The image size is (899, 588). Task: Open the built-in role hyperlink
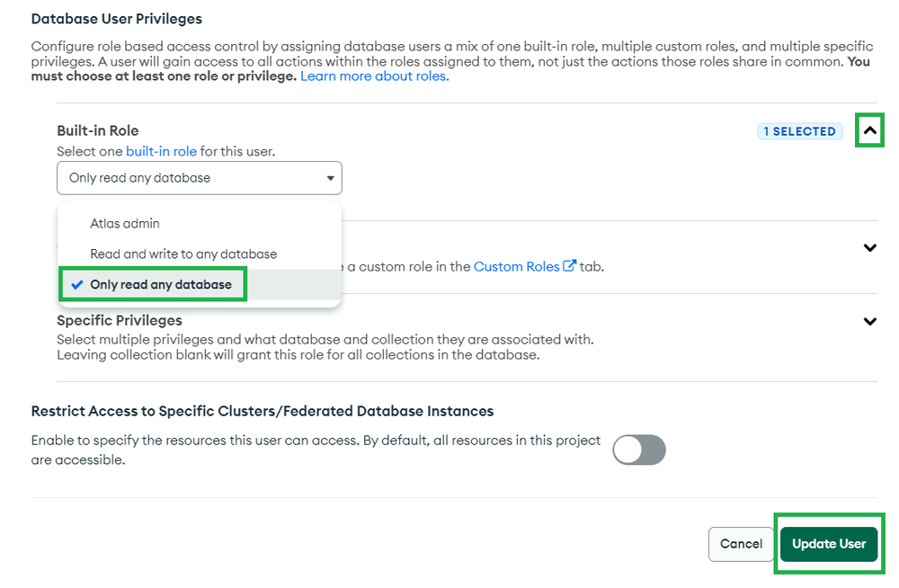coord(161,151)
